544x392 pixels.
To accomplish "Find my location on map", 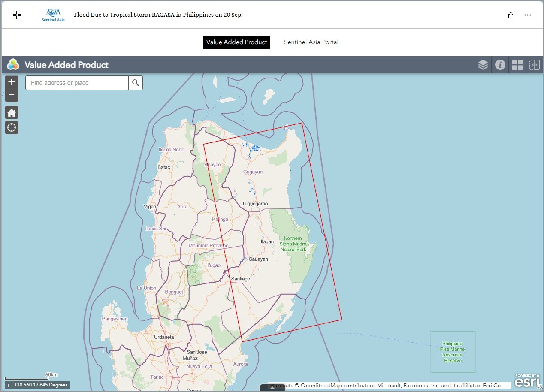I will click(x=12, y=127).
